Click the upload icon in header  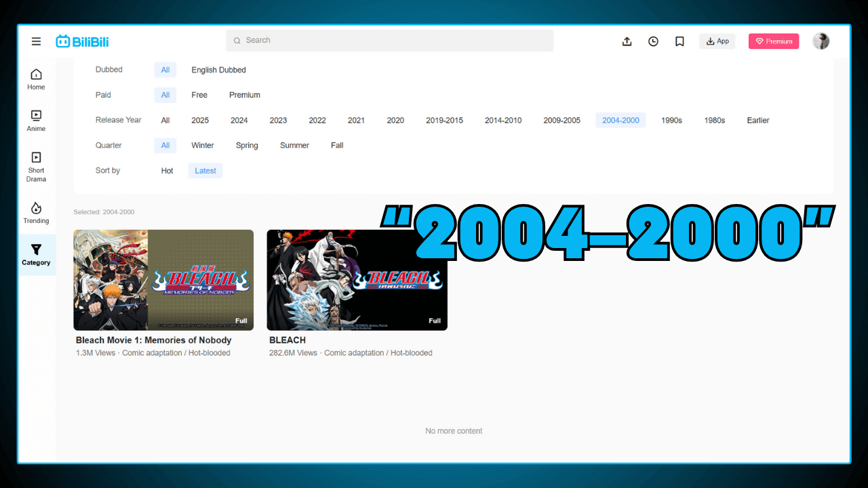point(627,41)
